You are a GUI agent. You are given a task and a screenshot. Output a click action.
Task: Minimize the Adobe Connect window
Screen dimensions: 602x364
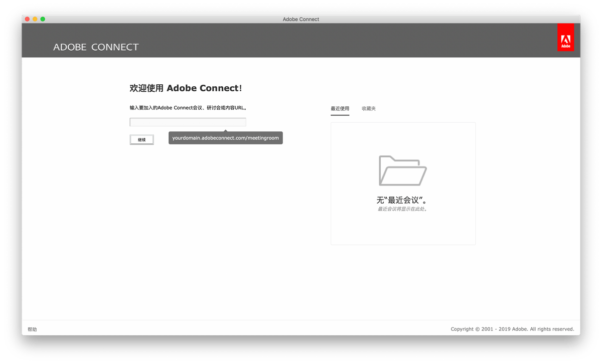35,19
